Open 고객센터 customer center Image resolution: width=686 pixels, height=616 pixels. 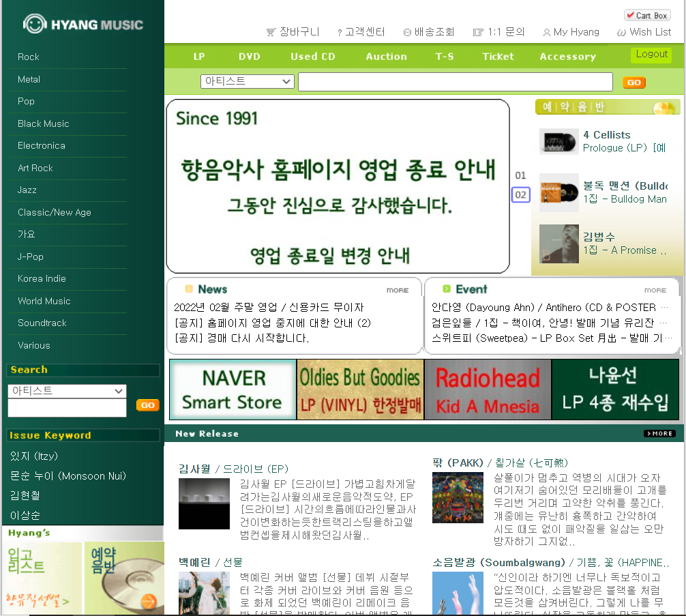tap(361, 32)
